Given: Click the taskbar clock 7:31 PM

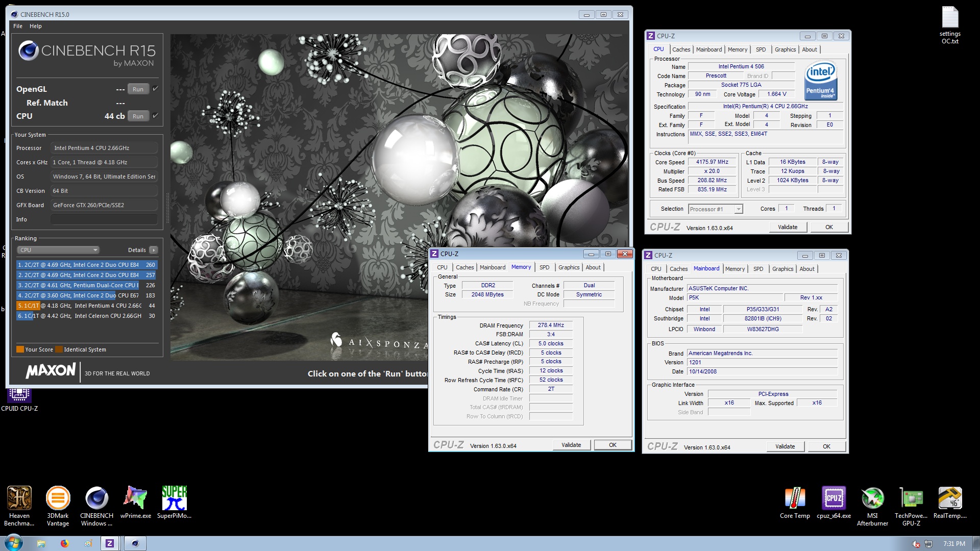Looking at the screenshot, I should click(x=954, y=544).
